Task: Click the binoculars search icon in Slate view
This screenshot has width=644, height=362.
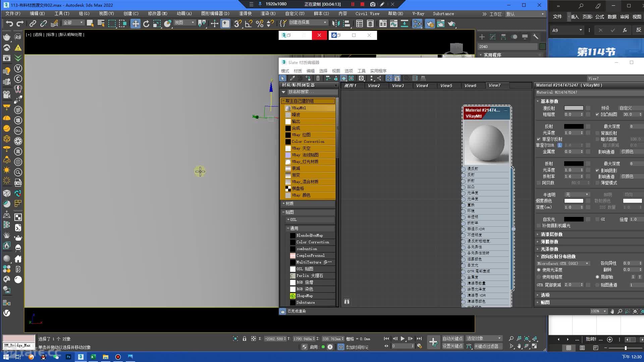Action: tap(347, 301)
